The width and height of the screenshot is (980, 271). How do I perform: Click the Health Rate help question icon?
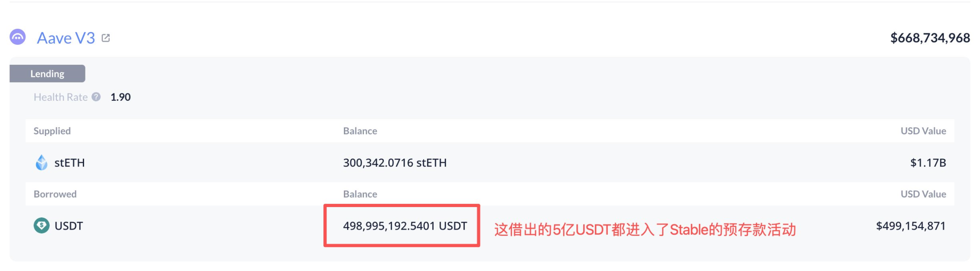[96, 97]
